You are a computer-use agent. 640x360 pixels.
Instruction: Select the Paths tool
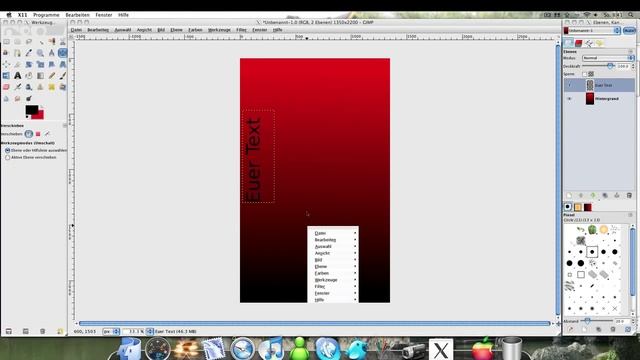(x=17, y=53)
